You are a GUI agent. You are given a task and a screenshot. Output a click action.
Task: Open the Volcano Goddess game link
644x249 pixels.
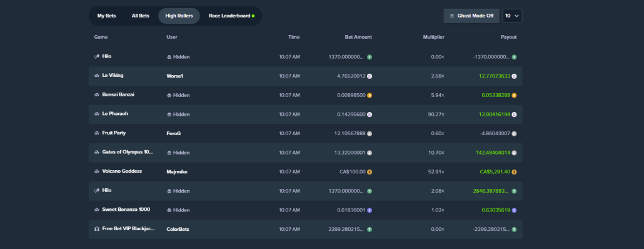[122, 171]
